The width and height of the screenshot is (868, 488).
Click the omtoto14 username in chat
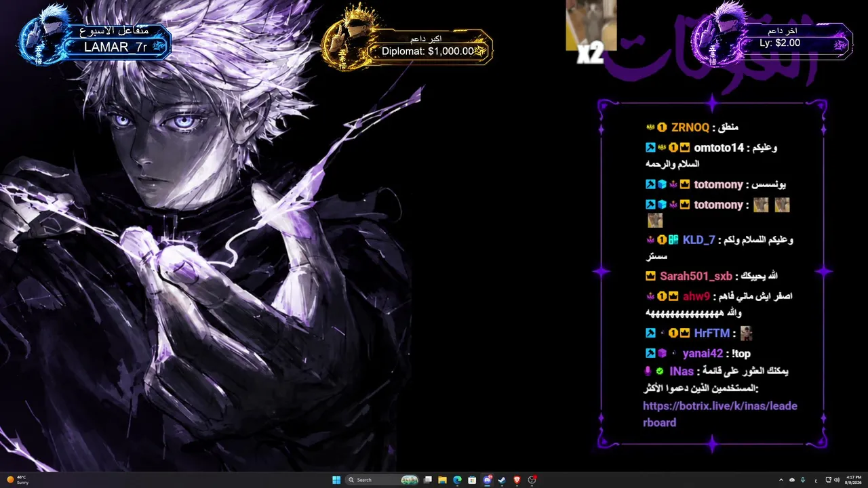click(719, 148)
